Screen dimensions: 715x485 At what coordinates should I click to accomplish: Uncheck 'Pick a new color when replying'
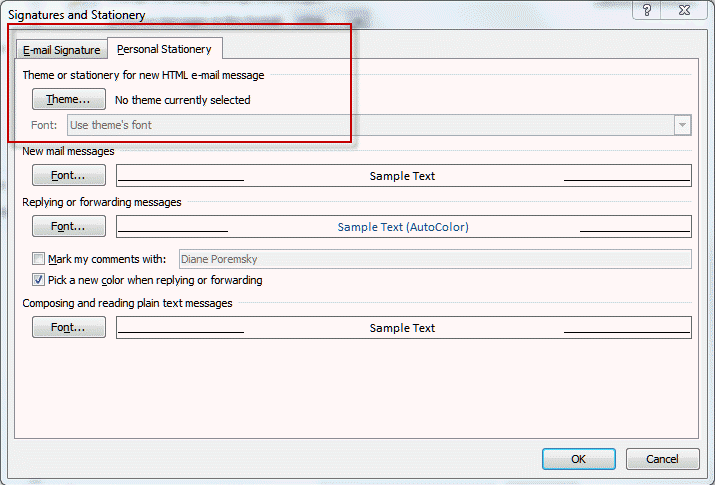click(39, 280)
